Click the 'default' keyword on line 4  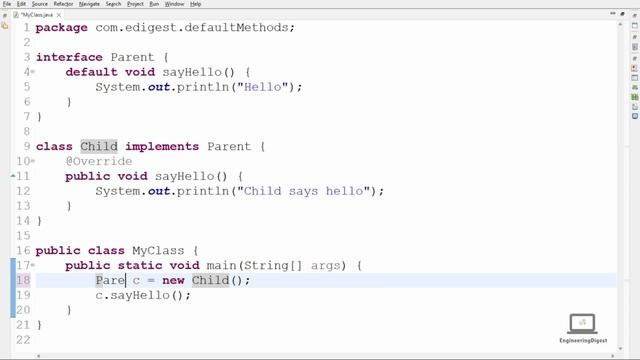(91, 72)
